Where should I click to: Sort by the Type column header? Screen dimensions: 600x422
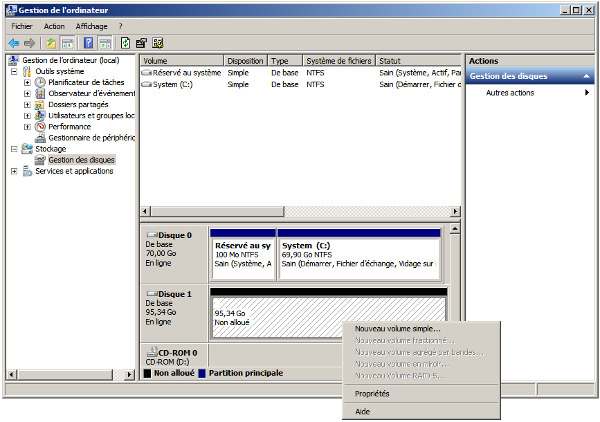[285, 61]
